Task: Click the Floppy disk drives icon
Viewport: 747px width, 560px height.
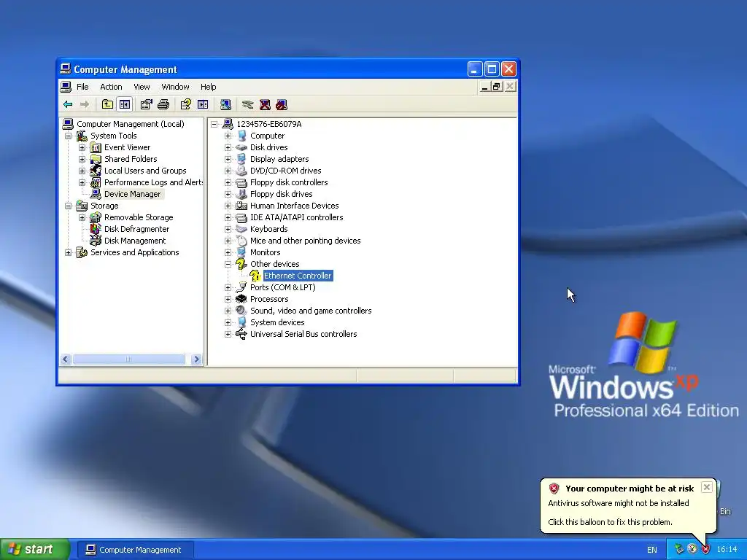Action: click(241, 194)
